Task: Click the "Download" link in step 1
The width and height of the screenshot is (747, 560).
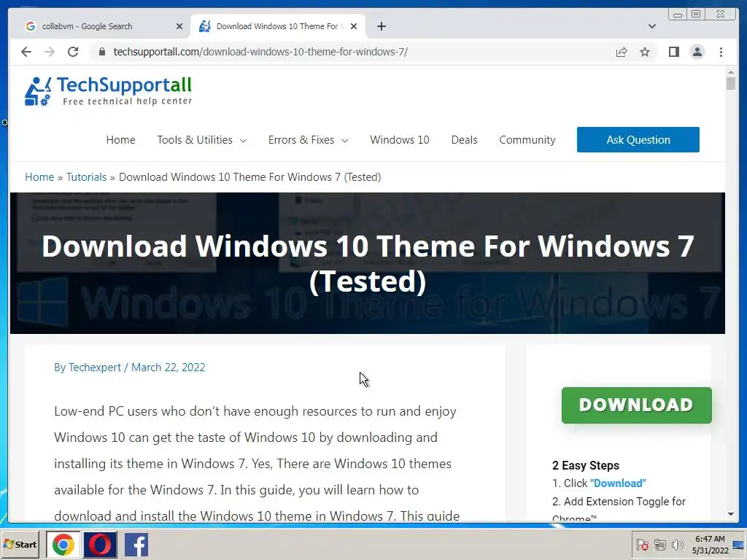Action: point(617,483)
